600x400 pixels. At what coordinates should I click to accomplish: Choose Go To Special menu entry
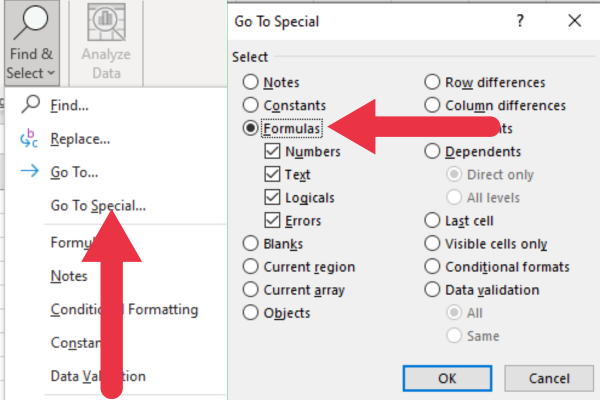[x=98, y=206]
